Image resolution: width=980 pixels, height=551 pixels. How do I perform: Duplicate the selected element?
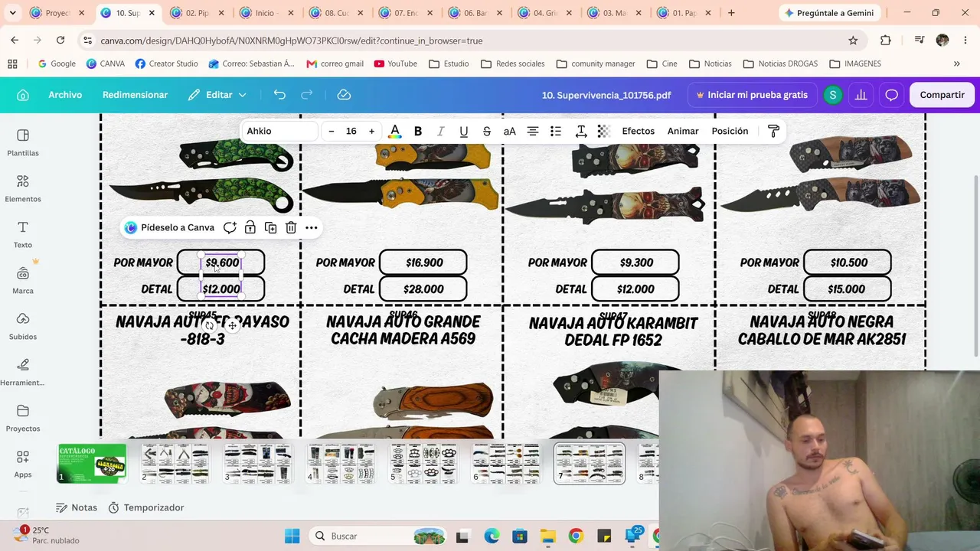270,227
